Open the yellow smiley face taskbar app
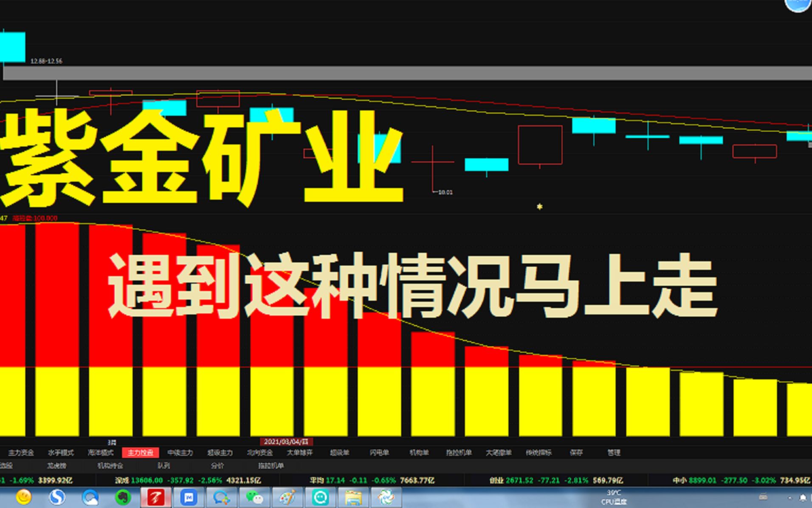 24,497
